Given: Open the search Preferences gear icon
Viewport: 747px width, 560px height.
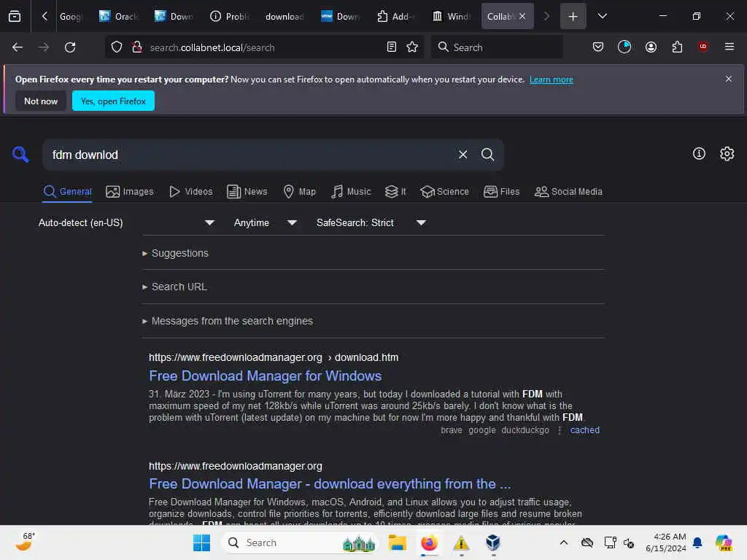Looking at the screenshot, I should pos(727,153).
